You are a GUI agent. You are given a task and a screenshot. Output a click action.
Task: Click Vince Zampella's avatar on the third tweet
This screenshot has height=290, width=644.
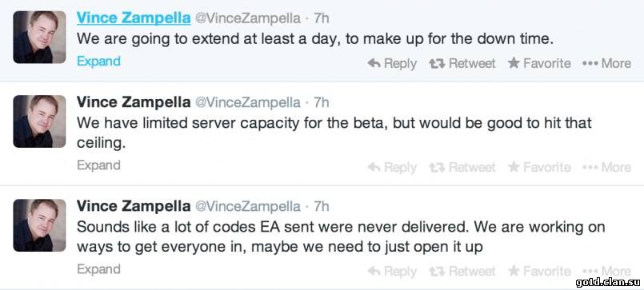(x=39, y=225)
